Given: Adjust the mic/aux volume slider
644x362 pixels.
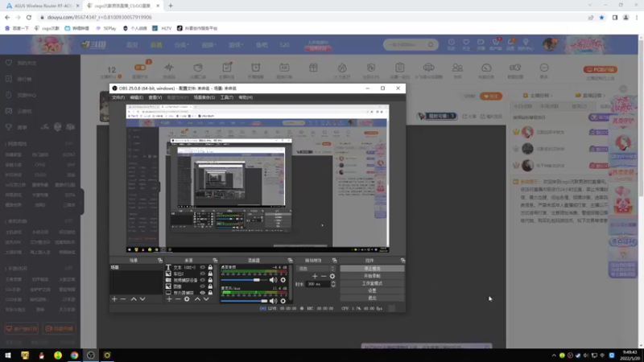Looking at the screenshot, I should point(244,301).
